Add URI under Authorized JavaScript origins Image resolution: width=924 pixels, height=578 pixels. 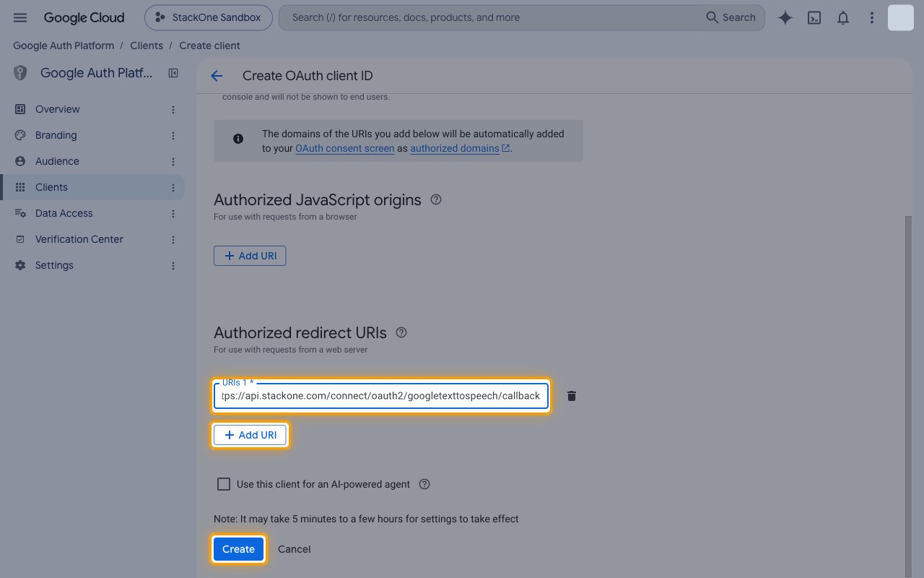[250, 256]
